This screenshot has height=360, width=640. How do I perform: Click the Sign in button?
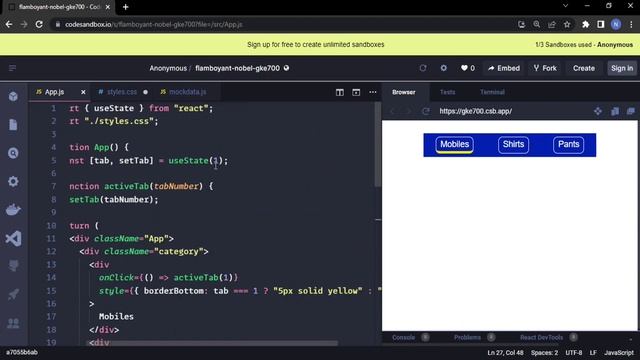(622, 68)
